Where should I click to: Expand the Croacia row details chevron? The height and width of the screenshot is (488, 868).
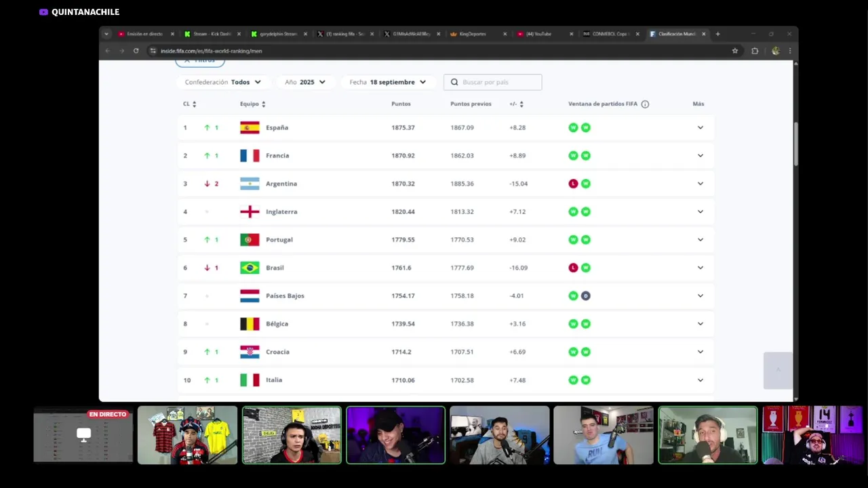tap(701, 352)
